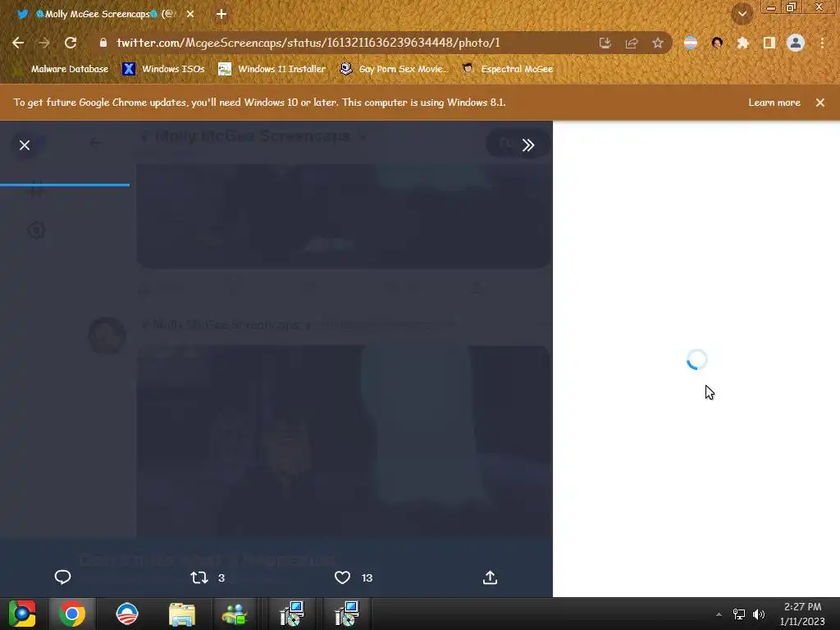This screenshot has width=840, height=630.
Task: Toggle the Chrome side panel
Action: 769,43
